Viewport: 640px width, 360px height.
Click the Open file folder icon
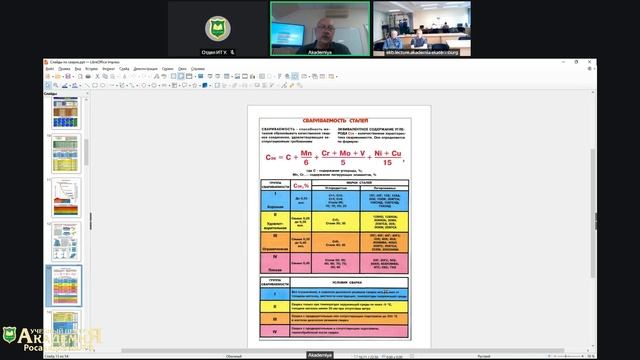point(58,76)
